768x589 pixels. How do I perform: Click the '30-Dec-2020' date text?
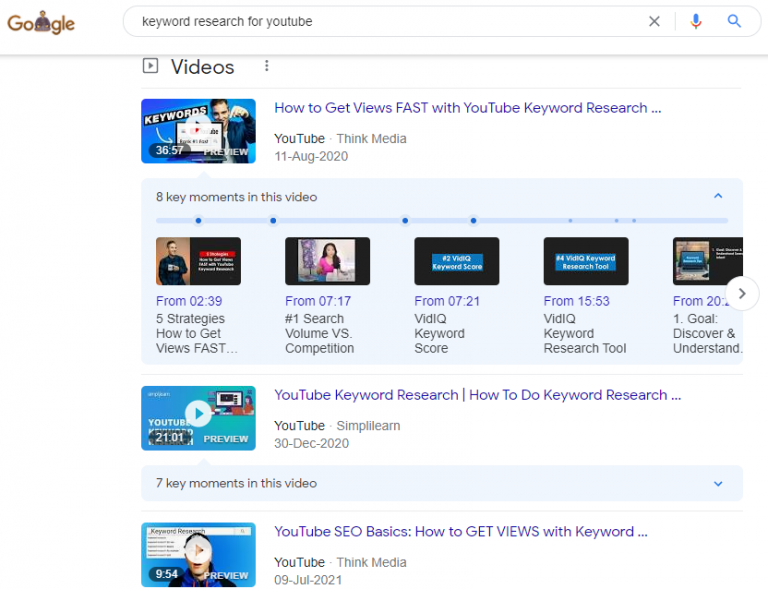click(x=312, y=444)
